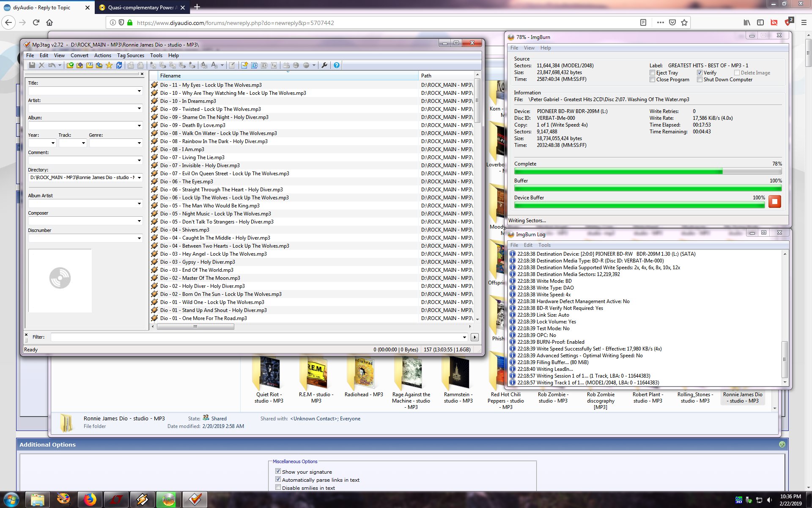
Task: Click the Path column header
Action: (x=446, y=76)
